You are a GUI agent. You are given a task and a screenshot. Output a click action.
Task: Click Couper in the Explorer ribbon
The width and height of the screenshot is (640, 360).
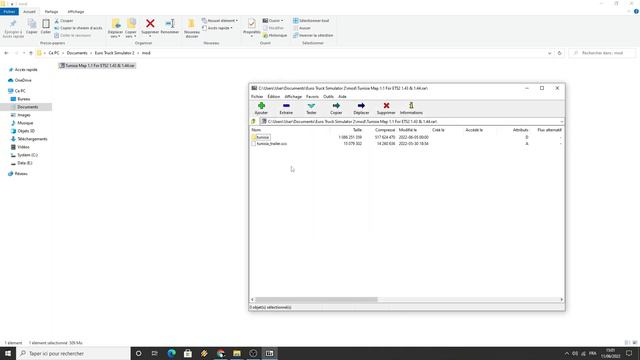[x=64, y=21]
